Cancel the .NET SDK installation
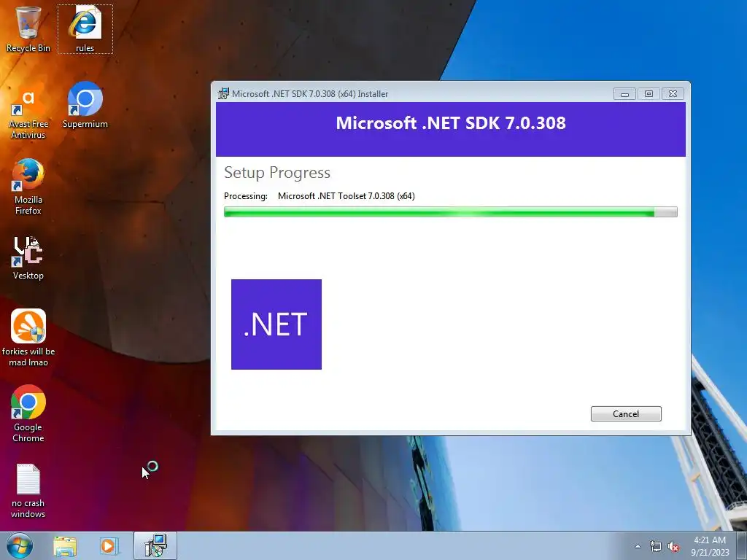Screen dimensions: 747x560 coord(625,414)
